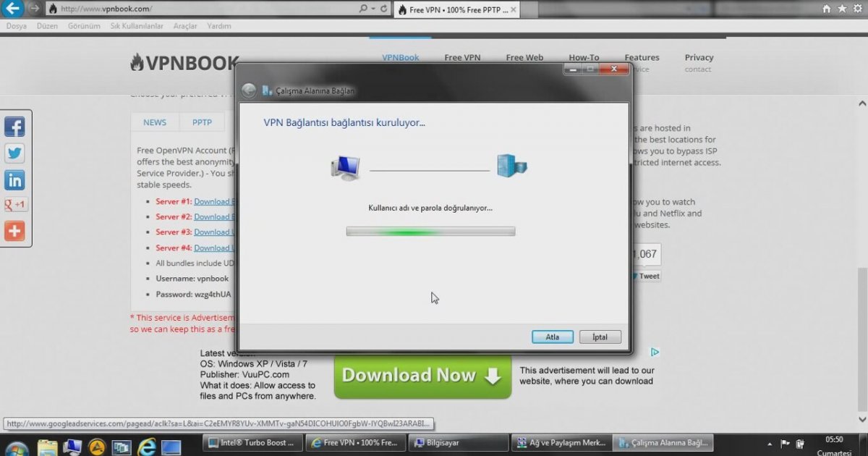Click the orange plus more-sharing icon
The width and height of the screenshot is (868, 456).
[14, 231]
